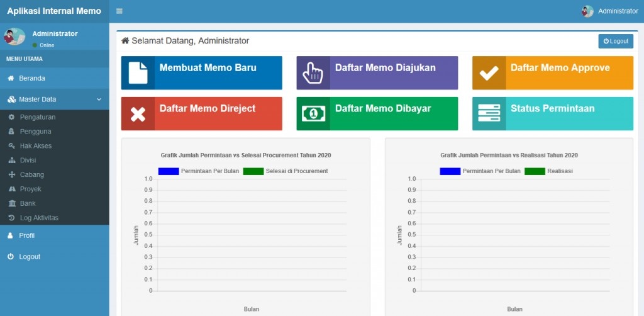
Task: Click the Logout button in the welcome header
Action: click(616, 41)
